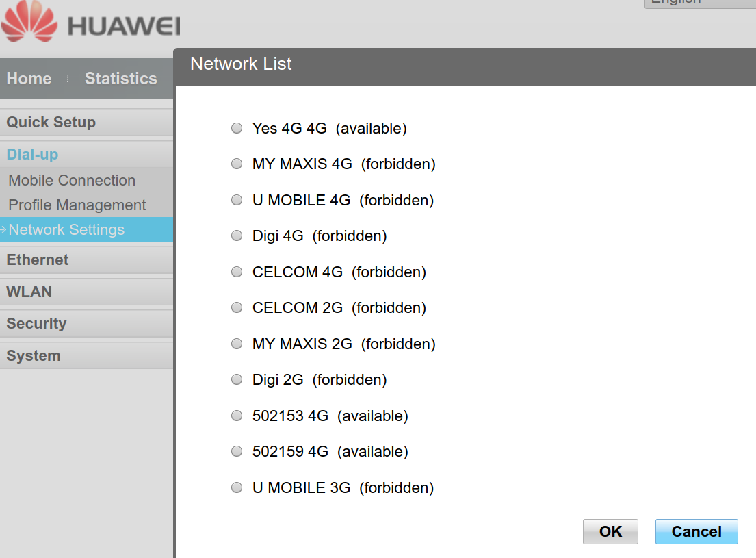
Task: Pick the U MOBILE 3G radio button
Action: click(x=237, y=487)
